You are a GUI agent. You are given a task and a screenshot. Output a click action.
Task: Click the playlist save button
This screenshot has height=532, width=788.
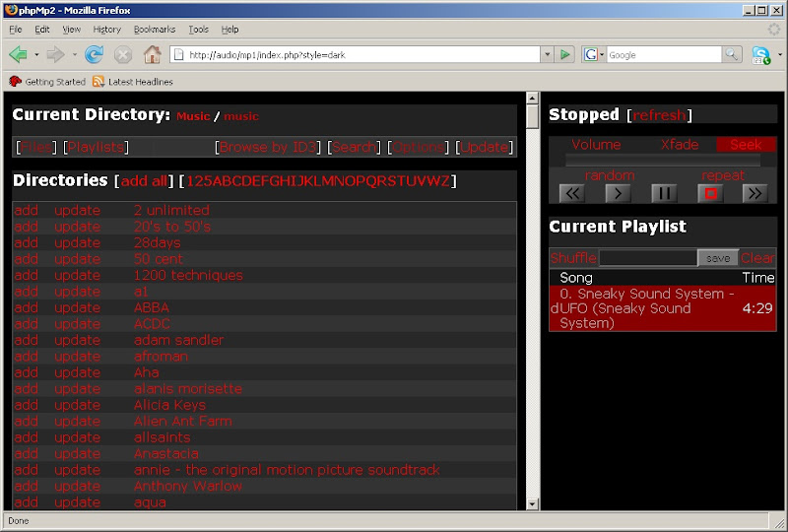718,258
